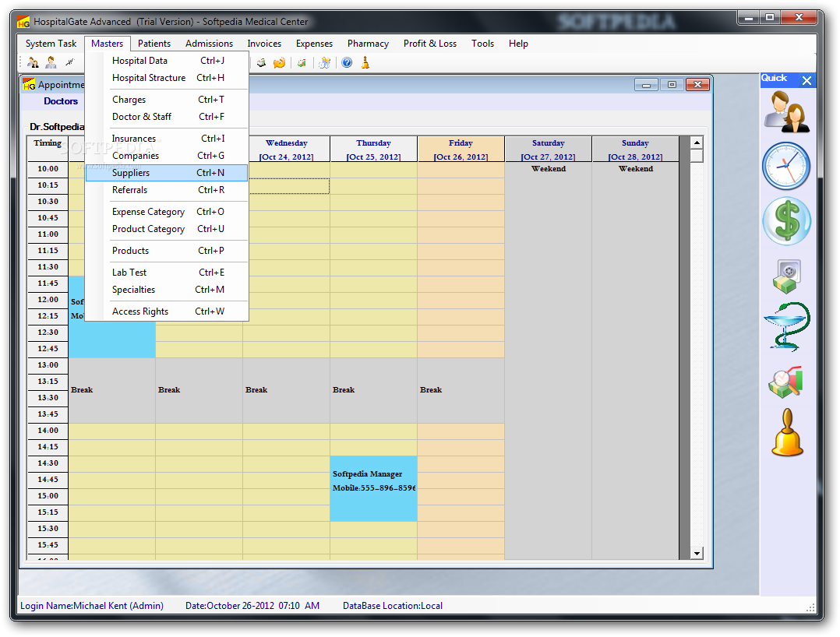Minimize the Appointments child window
Screen dimensions: 840x637
coord(647,85)
